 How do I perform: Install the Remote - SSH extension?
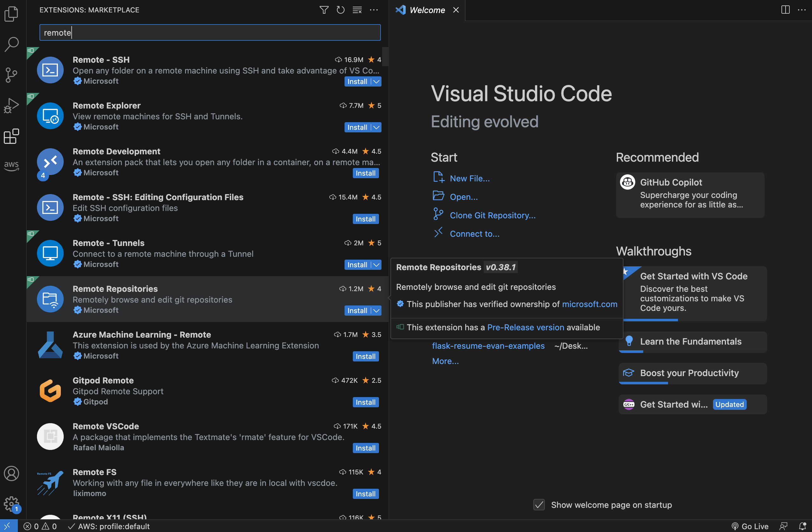357,82
